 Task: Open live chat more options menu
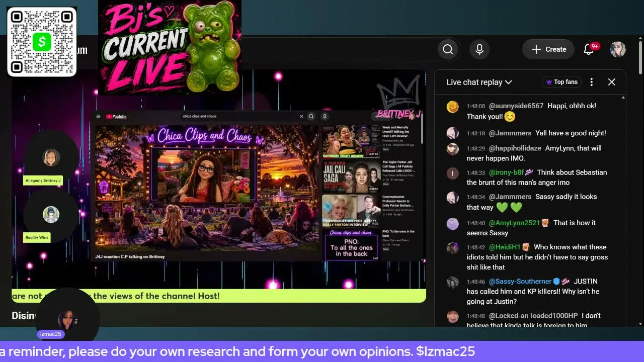tap(592, 82)
